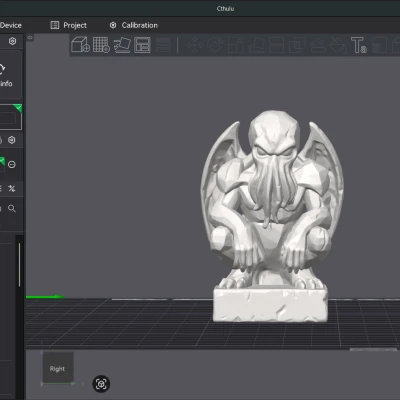The height and width of the screenshot is (400, 400).
Task: Open the Calibration tab
Action: click(134, 25)
